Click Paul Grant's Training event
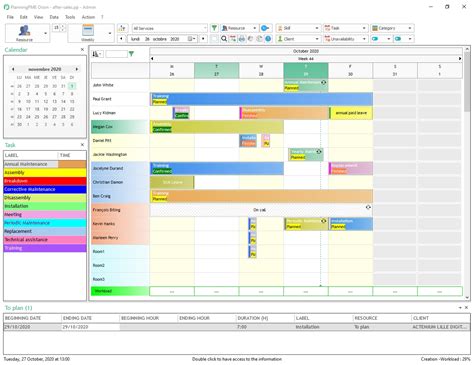 261,99
